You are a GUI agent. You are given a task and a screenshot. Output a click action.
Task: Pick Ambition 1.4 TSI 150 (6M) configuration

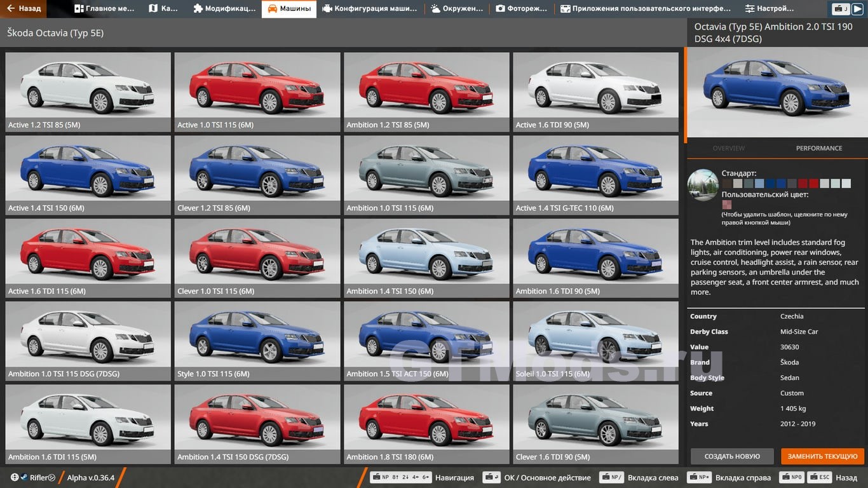pyautogui.click(x=426, y=258)
